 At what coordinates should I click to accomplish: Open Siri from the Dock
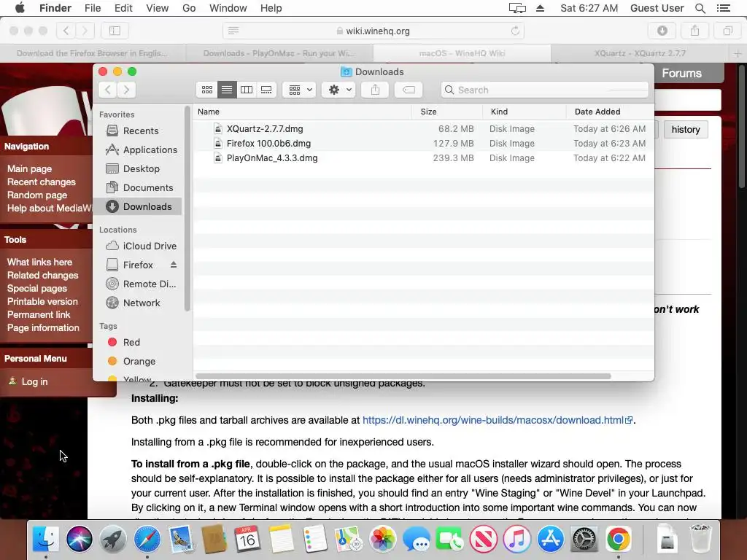click(79, 539)
